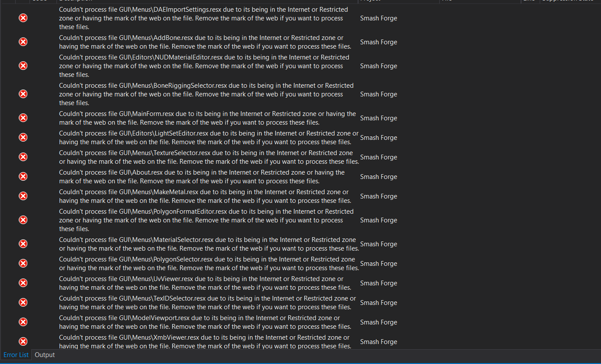Switch to the Output tab
The width and height of the screenshot is (601, 364).
[44, 355]
